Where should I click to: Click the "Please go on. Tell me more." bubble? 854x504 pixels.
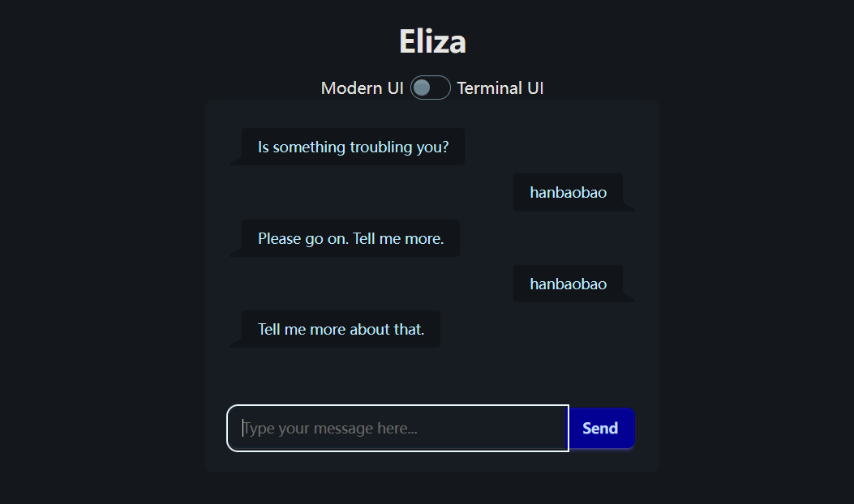(350, 238)
